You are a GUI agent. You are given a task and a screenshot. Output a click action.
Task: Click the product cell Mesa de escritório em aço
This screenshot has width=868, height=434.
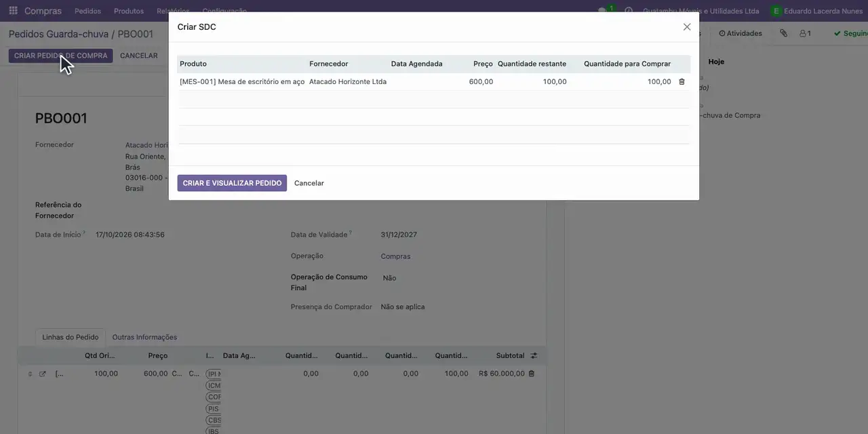point(242,81)
